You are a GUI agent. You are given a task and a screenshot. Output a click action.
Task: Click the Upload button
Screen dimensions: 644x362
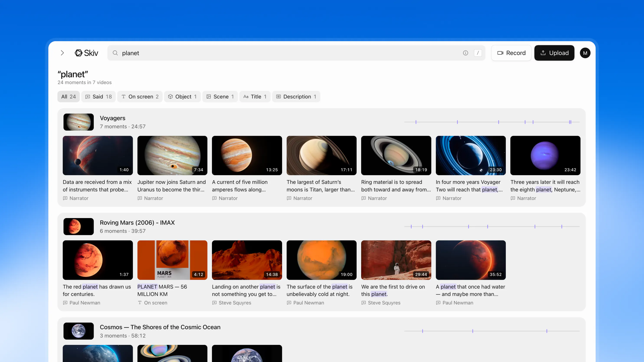554,53
